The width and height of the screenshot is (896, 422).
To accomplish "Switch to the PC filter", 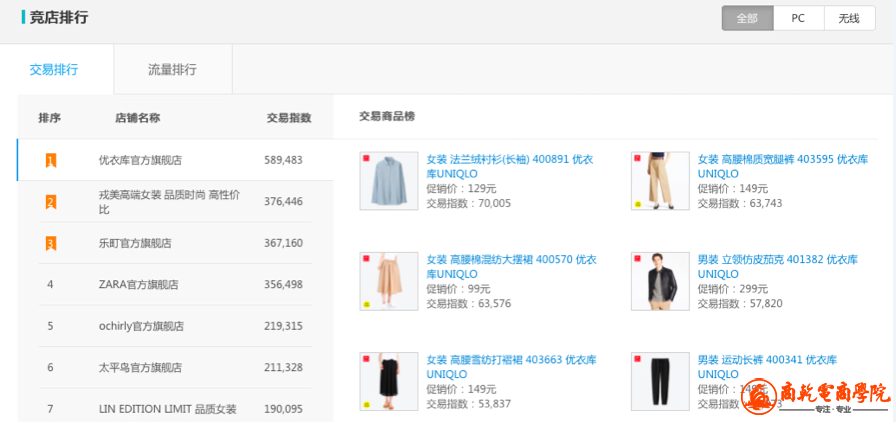I will (x=798, y=18).
